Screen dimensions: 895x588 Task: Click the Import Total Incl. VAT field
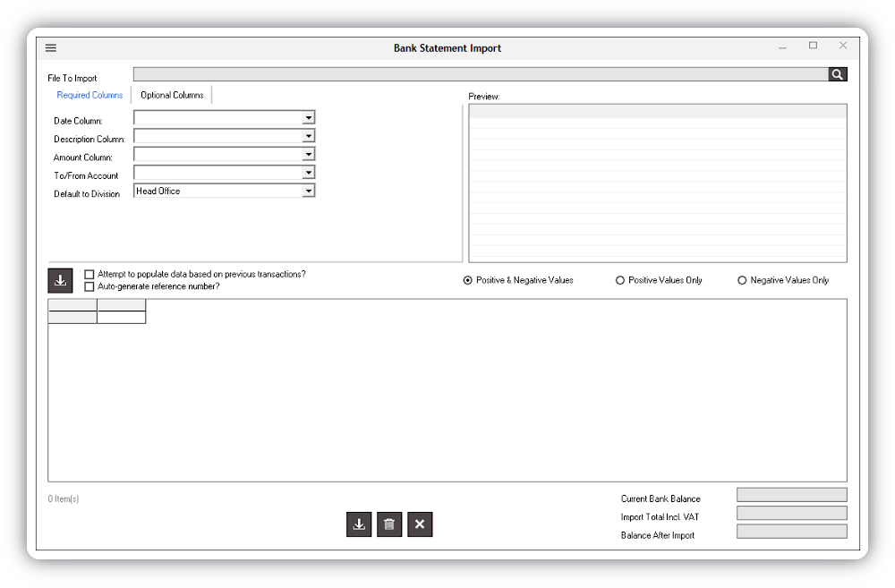792,513
